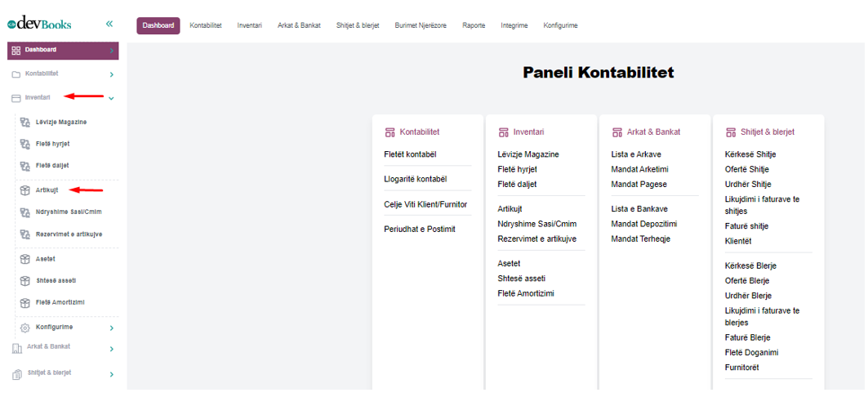Open the Raporte top menu

point(474,25)
